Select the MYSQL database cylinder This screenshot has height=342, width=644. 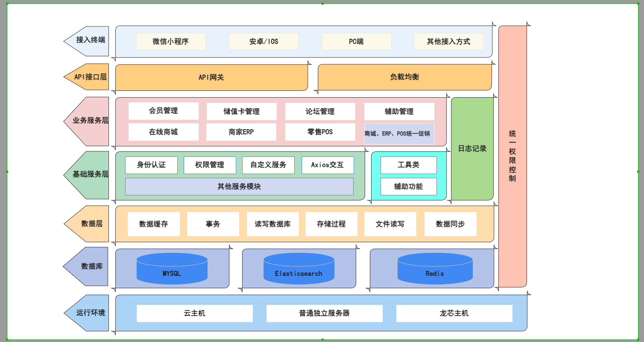click(172, 268)
